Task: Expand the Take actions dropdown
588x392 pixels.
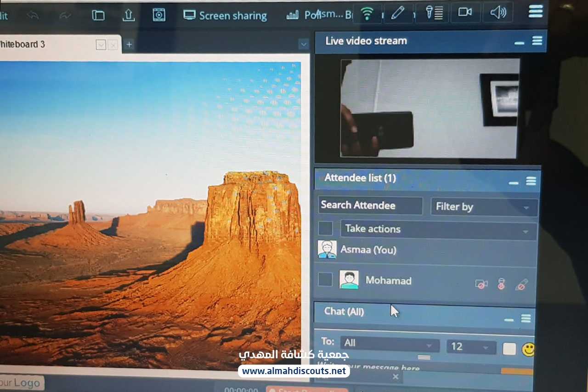Action: click(438, 229)
